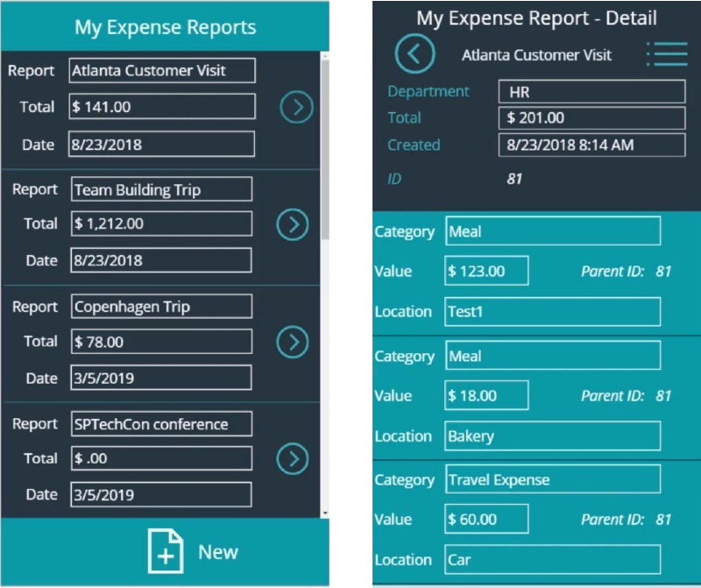Click first Meal category field
The width and height of the screenshot is (701, 588).
click(x=553, y=231)
